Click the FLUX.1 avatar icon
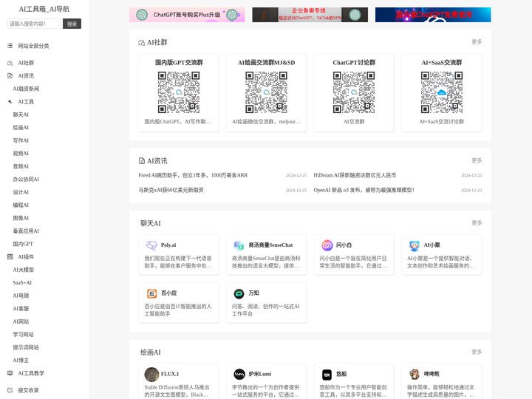532x399 pixels. pyautogui.click(x=151, y=374)
